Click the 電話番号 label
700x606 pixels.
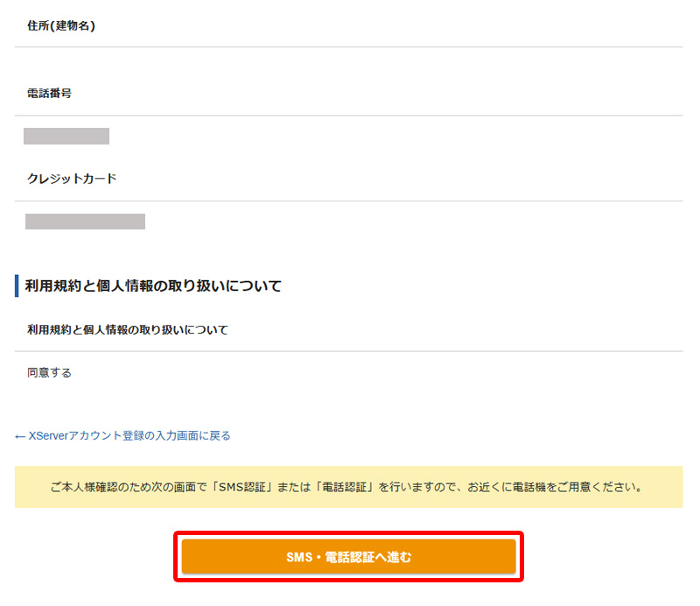tap(49, 93)
